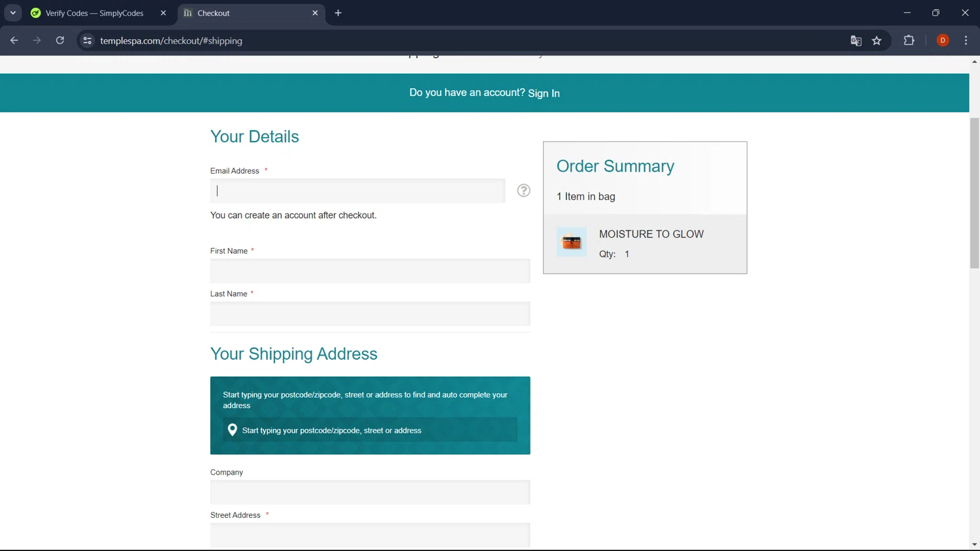Open the Chrome three-dot menu
The height and width of the screenshot is (551, 980).
coord(966,40)
